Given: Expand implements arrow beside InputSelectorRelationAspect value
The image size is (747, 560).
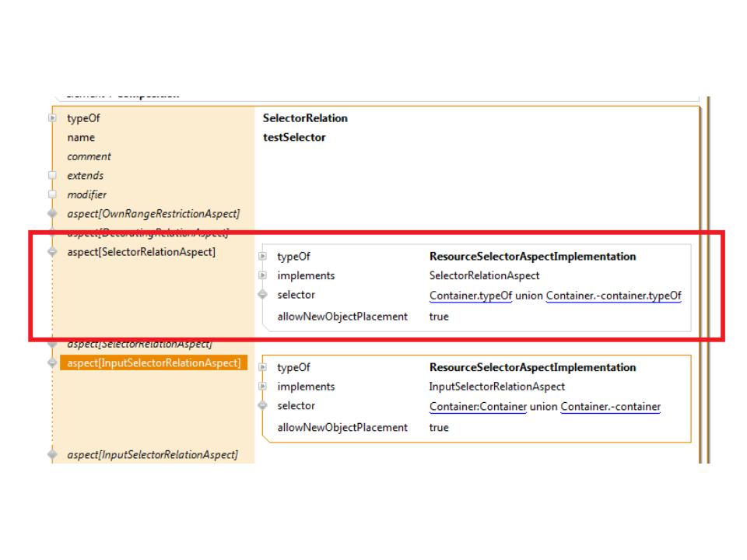Looking at the screenshot, I should click(262, 387).
